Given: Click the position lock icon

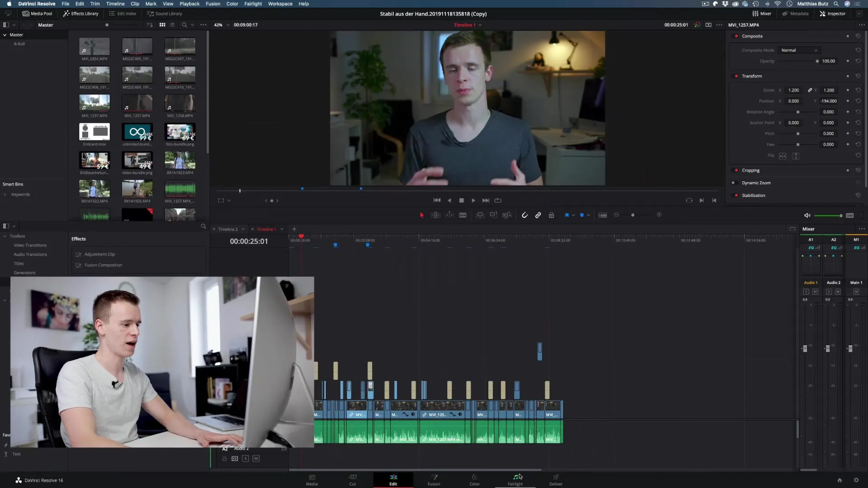Looking at the screenshot, I should click(x=552, y=215).
